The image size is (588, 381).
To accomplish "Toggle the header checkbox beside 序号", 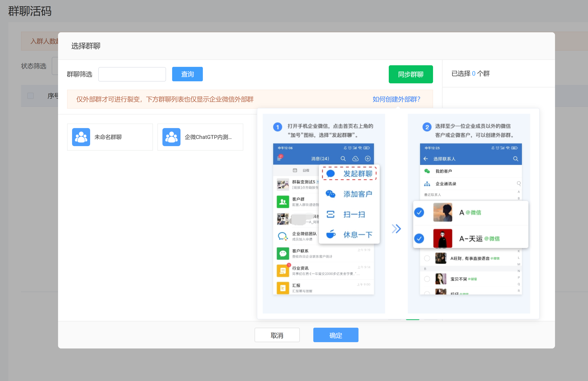I will [30, 96].
